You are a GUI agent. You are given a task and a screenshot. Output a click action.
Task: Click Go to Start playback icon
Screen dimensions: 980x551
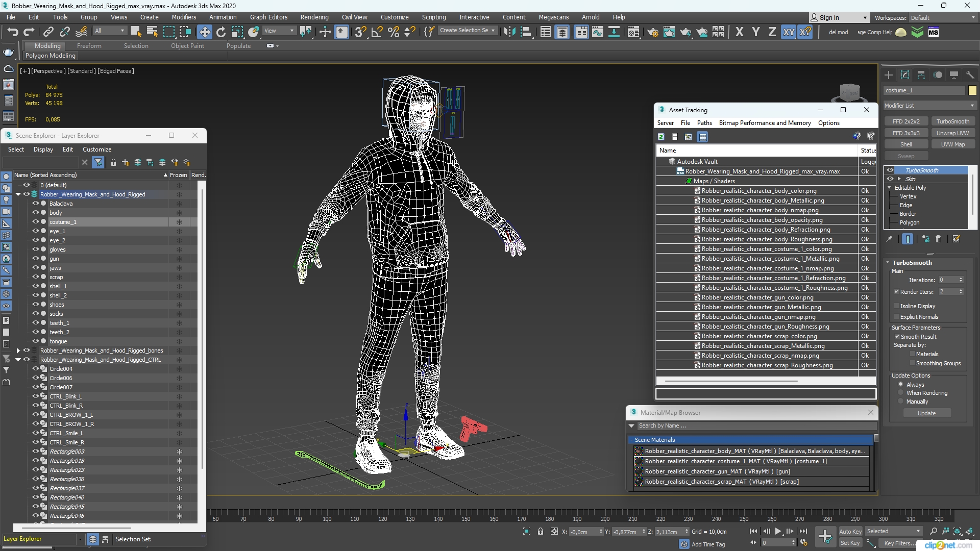tap(753, 532)
